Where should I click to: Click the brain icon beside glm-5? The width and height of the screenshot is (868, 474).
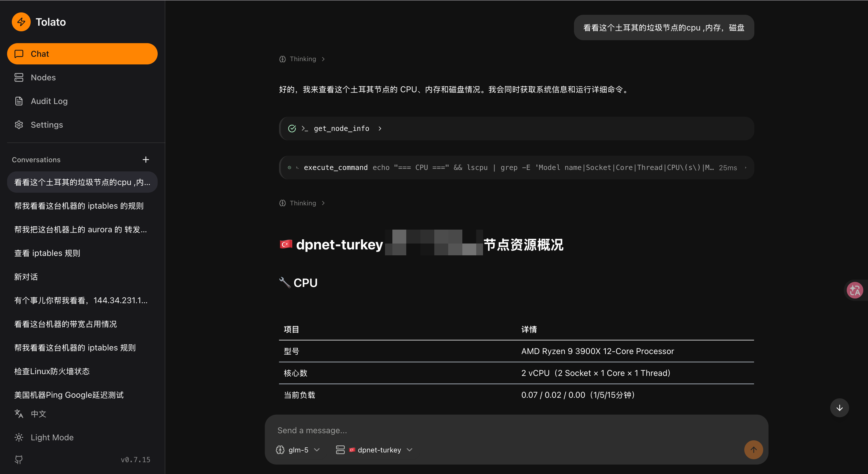tap(280, 450)
